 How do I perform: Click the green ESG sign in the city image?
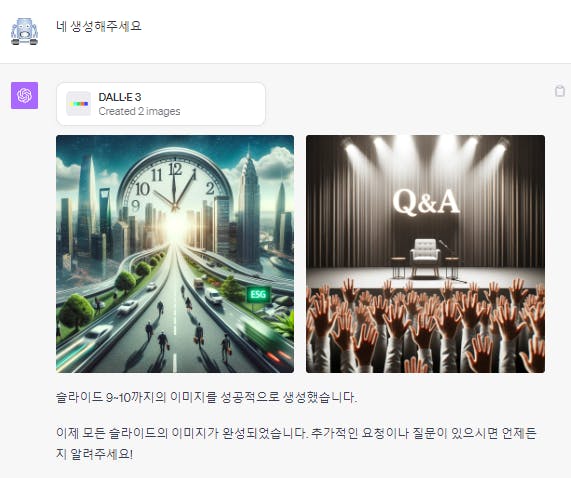point(258,294)
